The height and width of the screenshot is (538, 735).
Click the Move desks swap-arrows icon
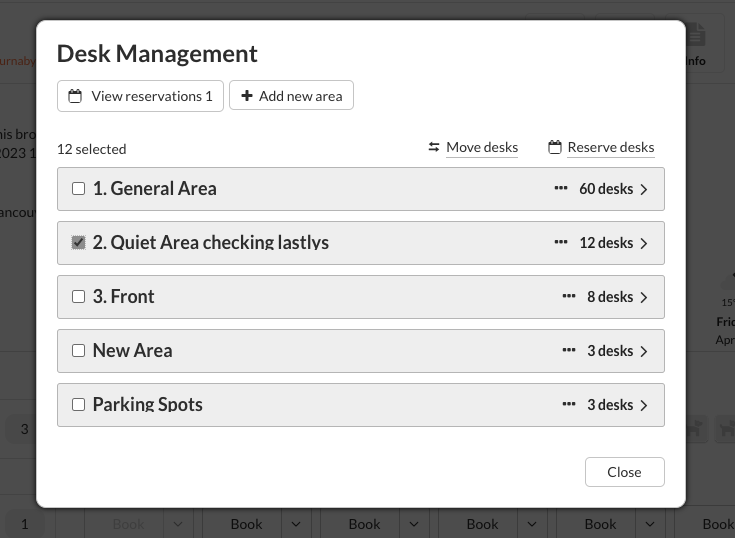pyautogui.click(x=434, y=147)
